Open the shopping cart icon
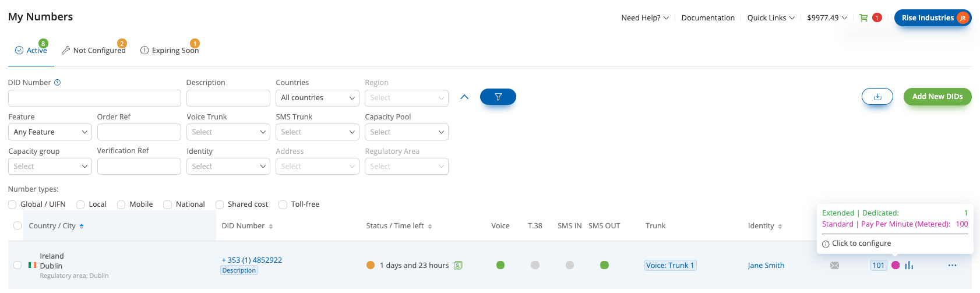Screen dimensions: 980x293 (x=863, y=18)
